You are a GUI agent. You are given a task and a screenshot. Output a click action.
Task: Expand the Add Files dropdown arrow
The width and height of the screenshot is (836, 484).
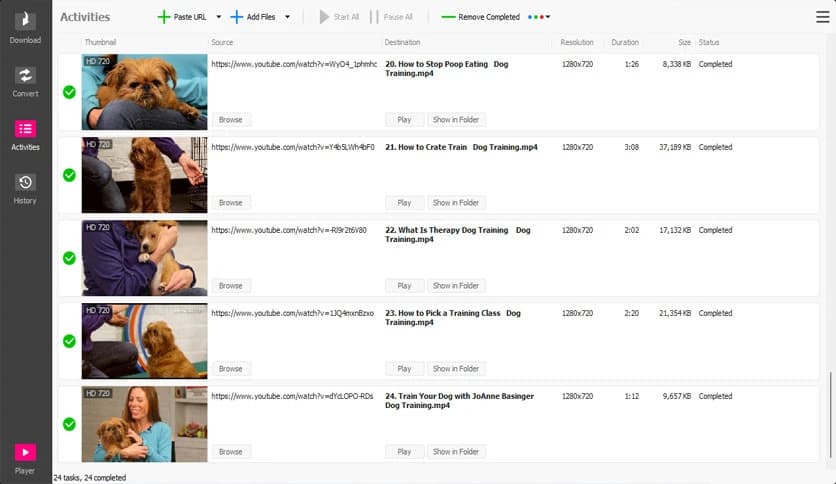(288, 17)
